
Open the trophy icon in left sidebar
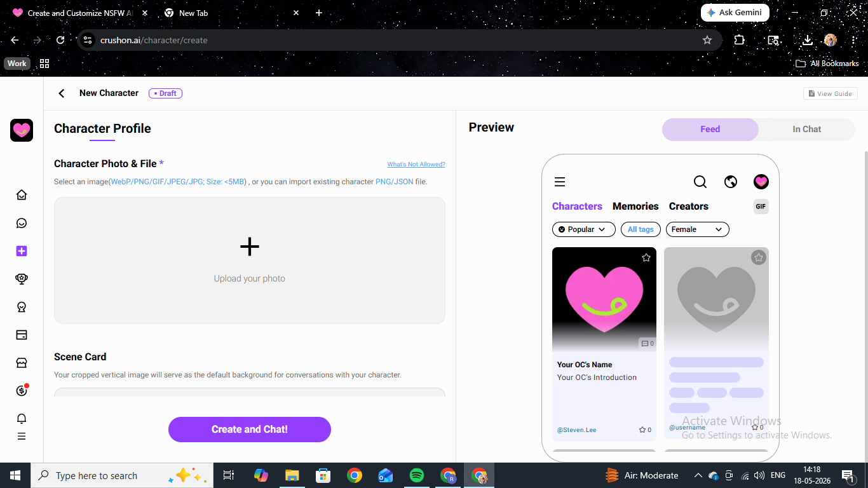pyautogui.click(x=22, y=279)
